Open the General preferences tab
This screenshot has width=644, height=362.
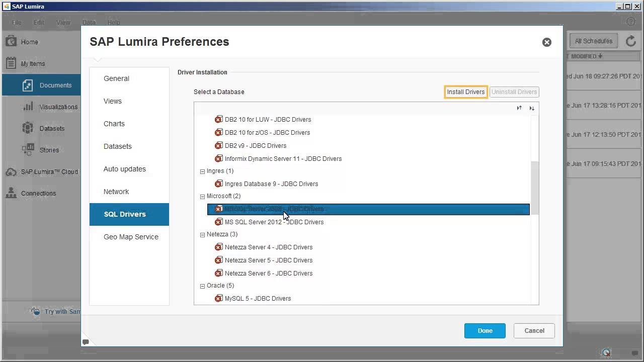click(x=129, y=78)
